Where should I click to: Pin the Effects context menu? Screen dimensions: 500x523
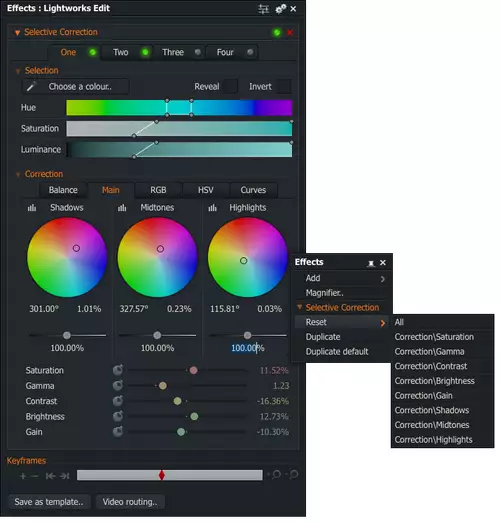coord(371,264)
